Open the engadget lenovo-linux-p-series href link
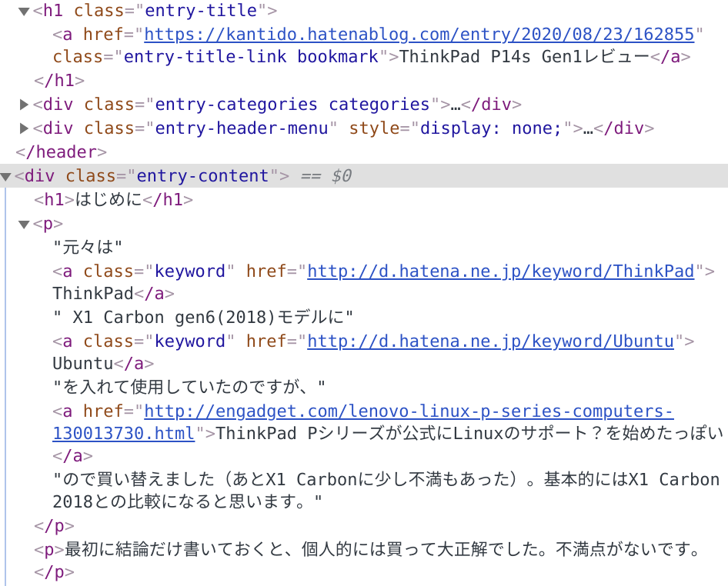This screenshot has height=586, width=728. [x=363, y=422]
